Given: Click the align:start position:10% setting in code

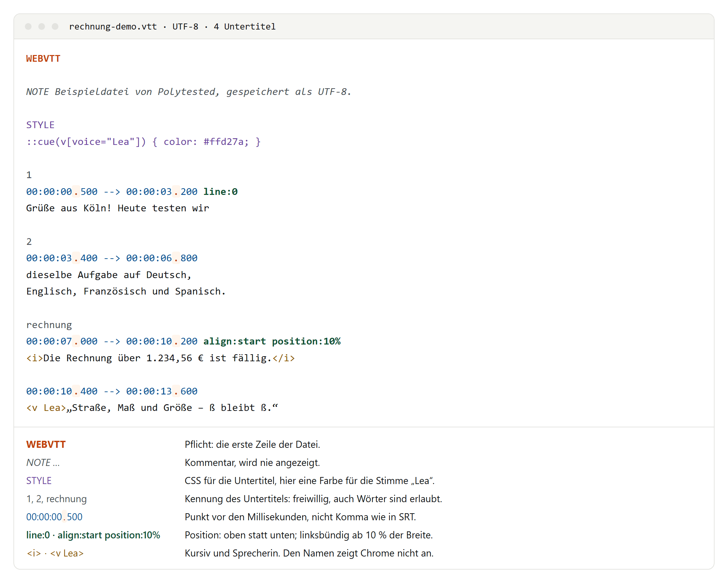Looking at the screenshot, I should [x=272, y=341].
